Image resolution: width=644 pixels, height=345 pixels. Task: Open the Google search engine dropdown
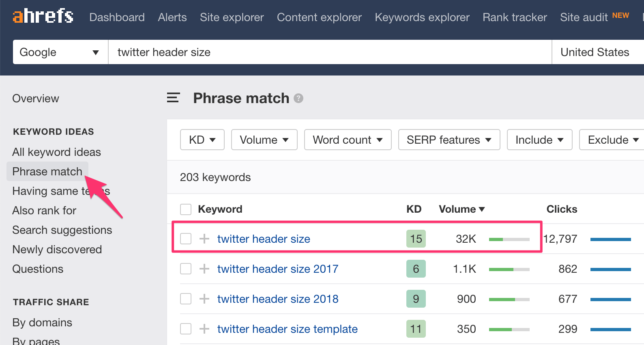[x=60, y=52]
